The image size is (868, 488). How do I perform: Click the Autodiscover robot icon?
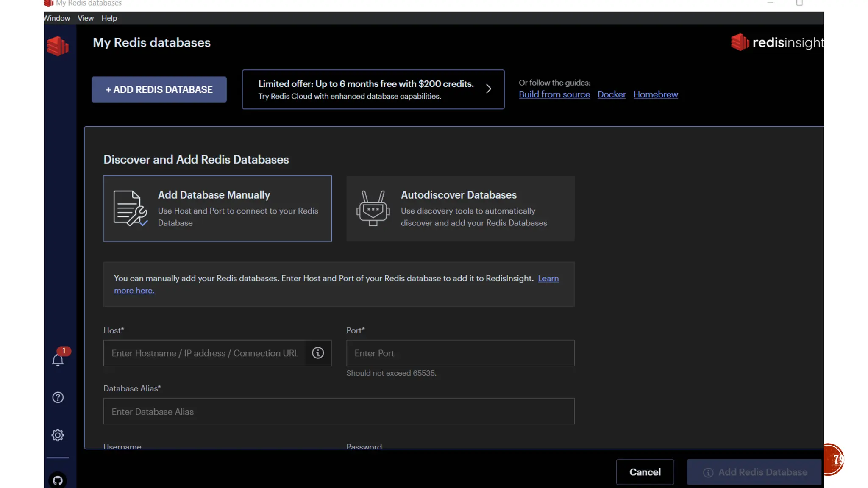(x=373, y=208)
